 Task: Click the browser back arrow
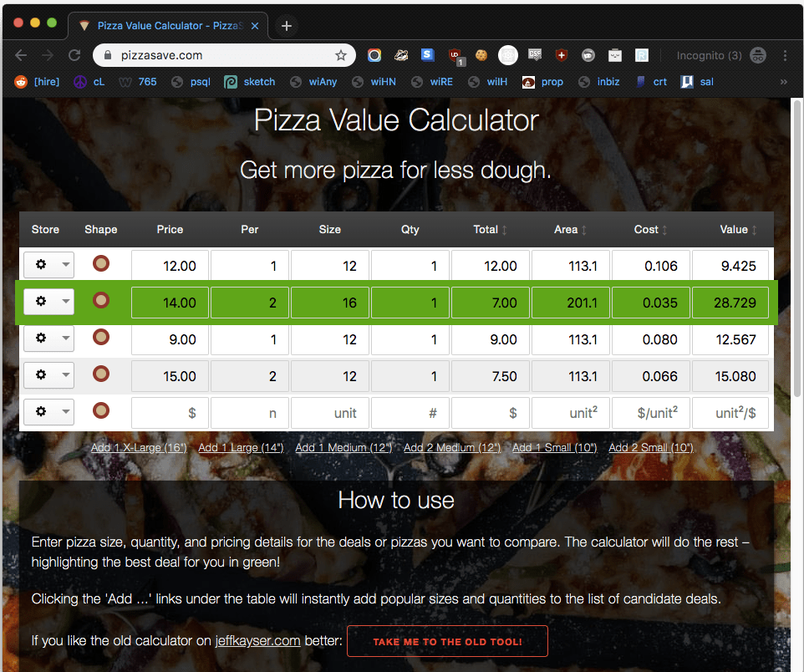[x=21, y=55]
